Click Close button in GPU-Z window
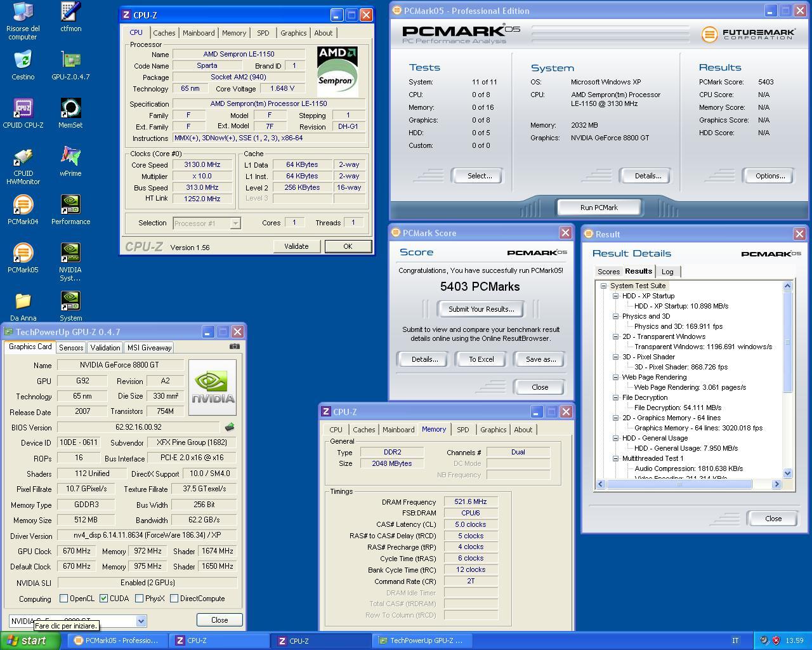Image resolution: width=812 pixels, height=650 pixels. click(x=219, y=620)
